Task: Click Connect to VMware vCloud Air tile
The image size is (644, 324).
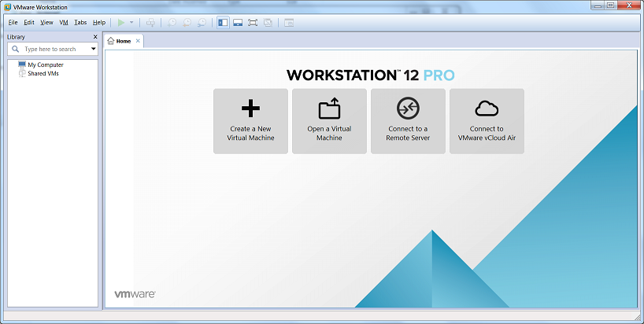Action: [487, 121]
